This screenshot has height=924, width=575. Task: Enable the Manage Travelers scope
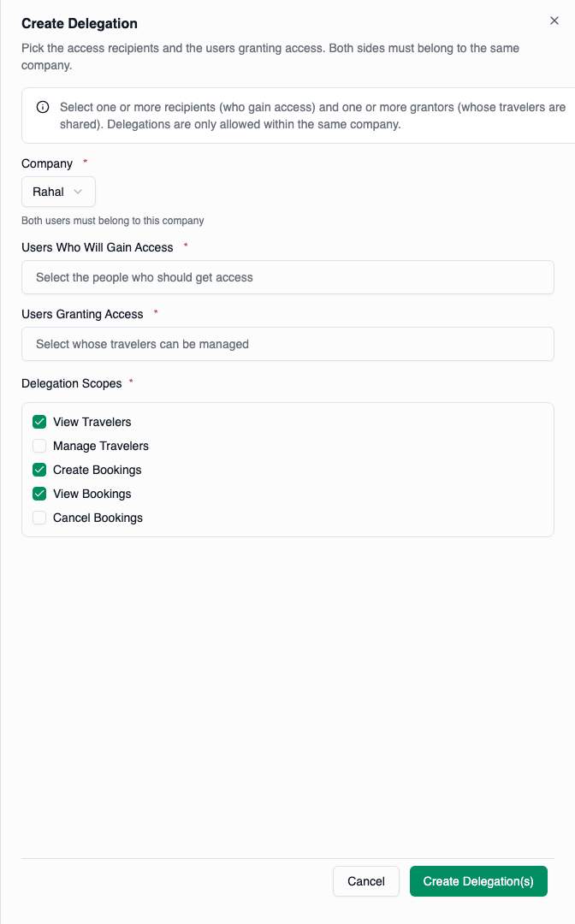pos(39,446)
